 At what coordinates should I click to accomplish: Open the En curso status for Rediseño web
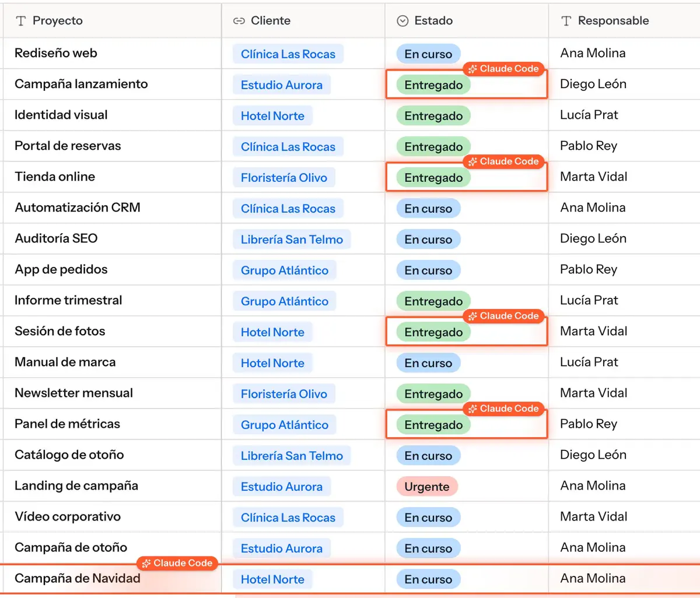pos(428,54)
